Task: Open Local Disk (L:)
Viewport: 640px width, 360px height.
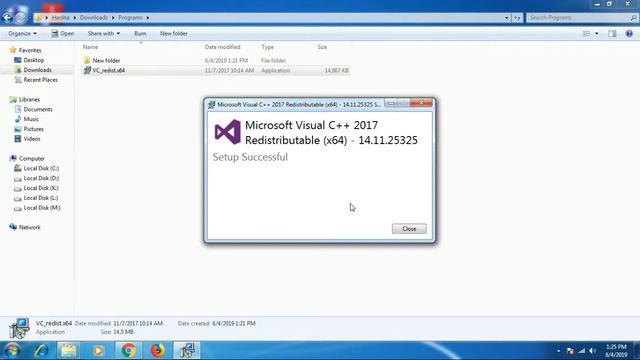Action: pyautogui.click(x=41, y=198)
